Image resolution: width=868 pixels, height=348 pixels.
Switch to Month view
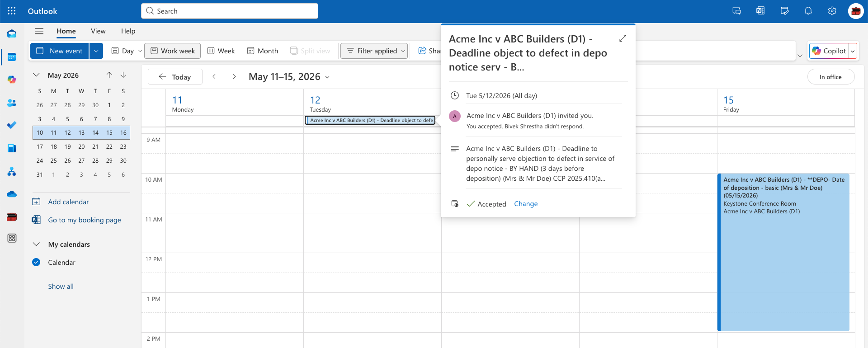point(262,51)
